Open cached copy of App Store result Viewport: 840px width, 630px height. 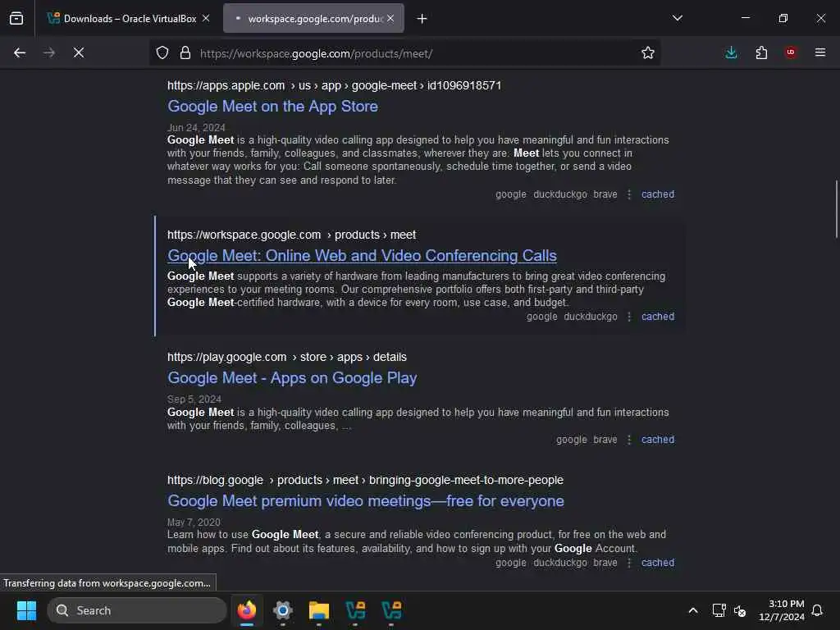tap(658, 194)
